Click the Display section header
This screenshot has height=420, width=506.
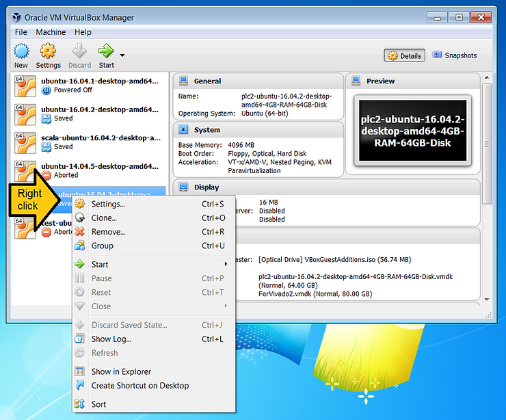pos(327,187)
